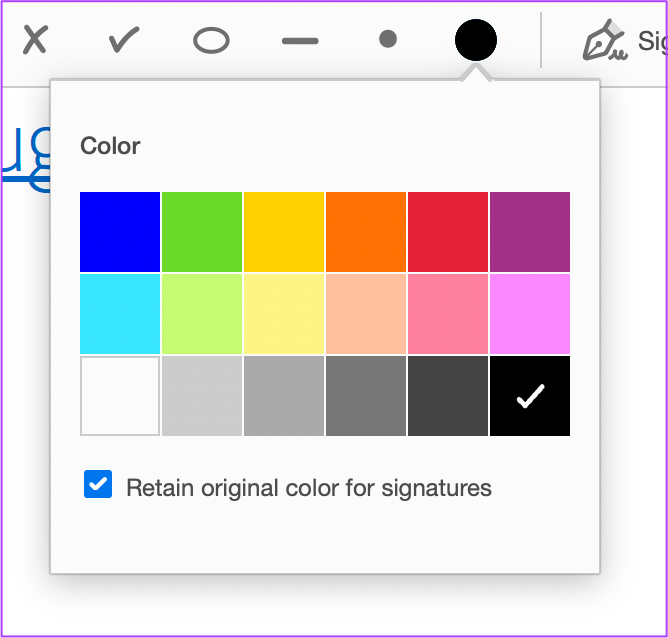Viewport: 668px width, 638px height.
Task: Click the blue signature in the document
Action: coord(26,160)
